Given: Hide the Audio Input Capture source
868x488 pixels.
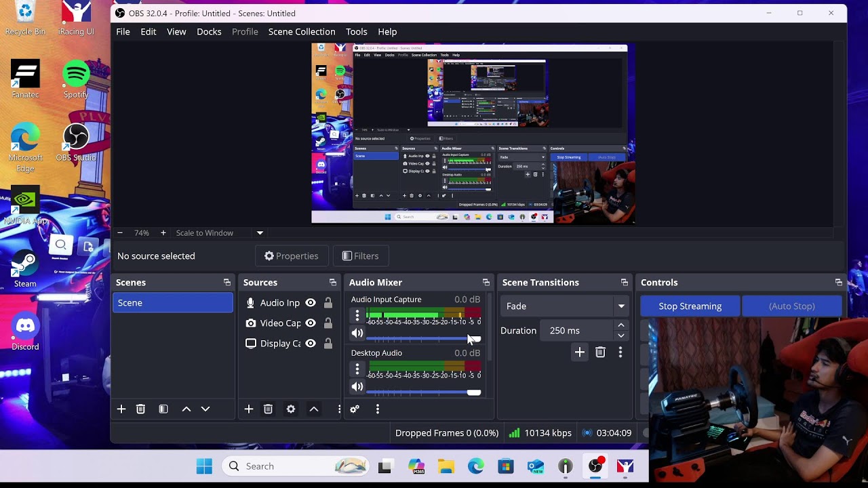Looking at the screenshot, I should (311, 303).
